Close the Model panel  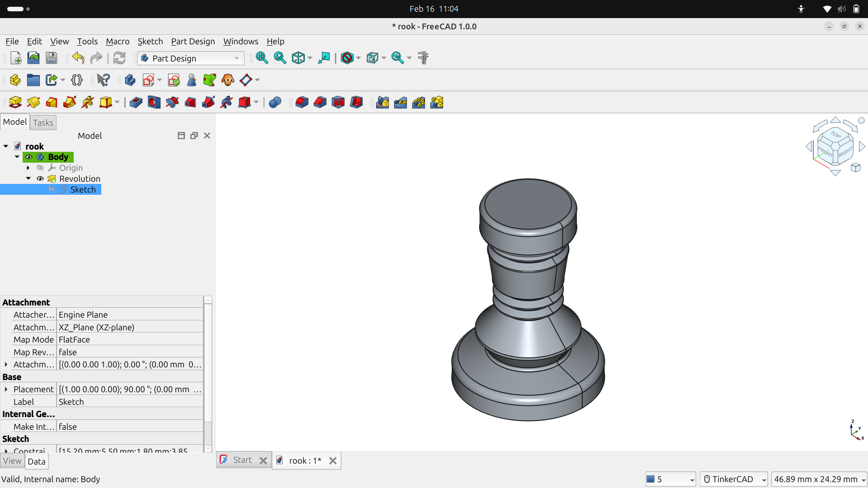[207, 136]
